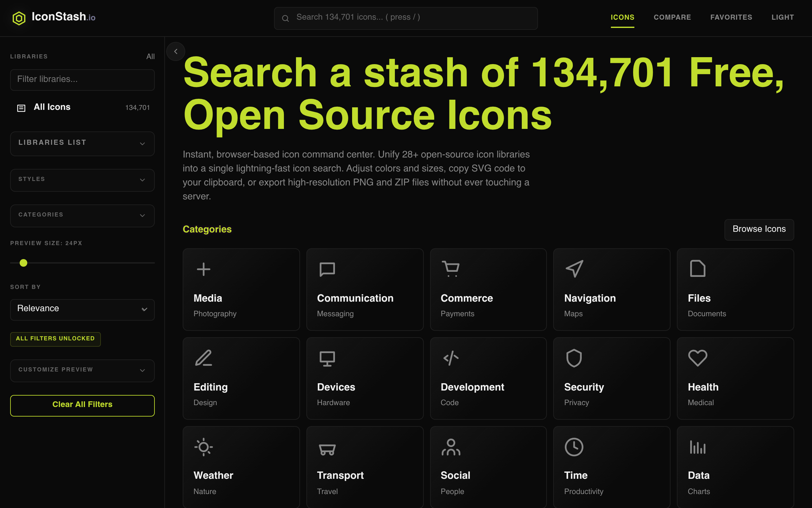Image resolution: width=812 pixels, height=508 pixels.
Task: Click the Communication speech bubble icon
Action: pos(327,269)
